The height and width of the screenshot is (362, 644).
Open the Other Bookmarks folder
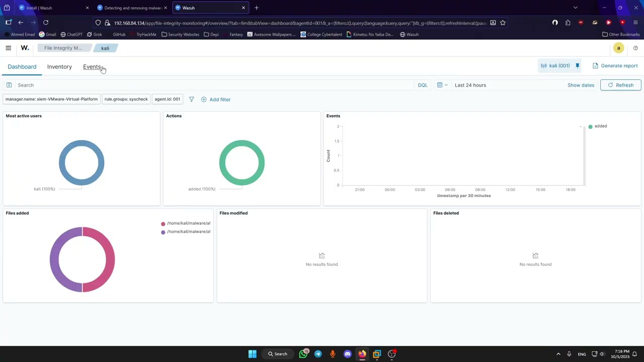[x=621, y=35]
